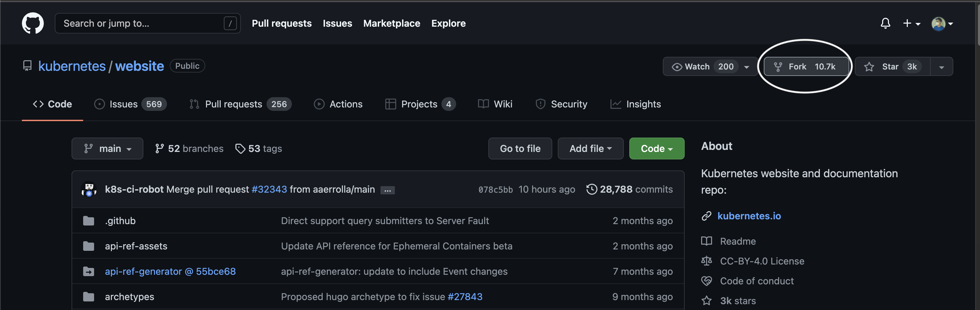Open the website repository link
Viewport: 980px width, 310px height.
(140, 66)
